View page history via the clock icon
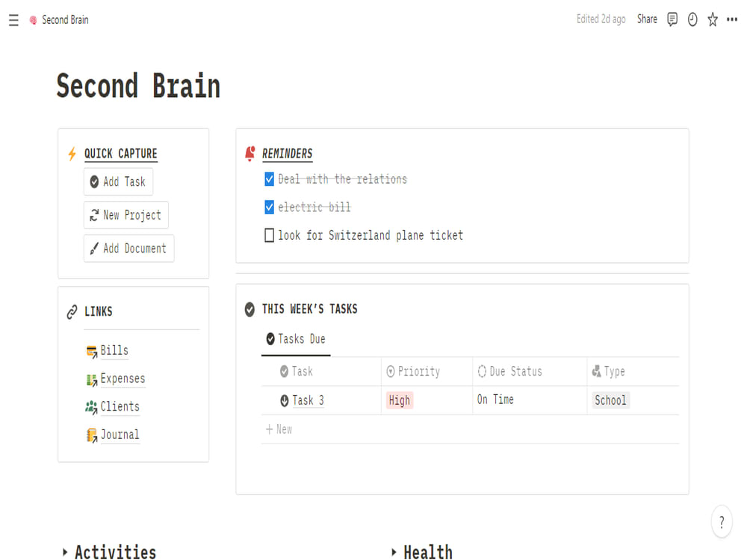This screenshot has width=747, height=560. point(692,19)
